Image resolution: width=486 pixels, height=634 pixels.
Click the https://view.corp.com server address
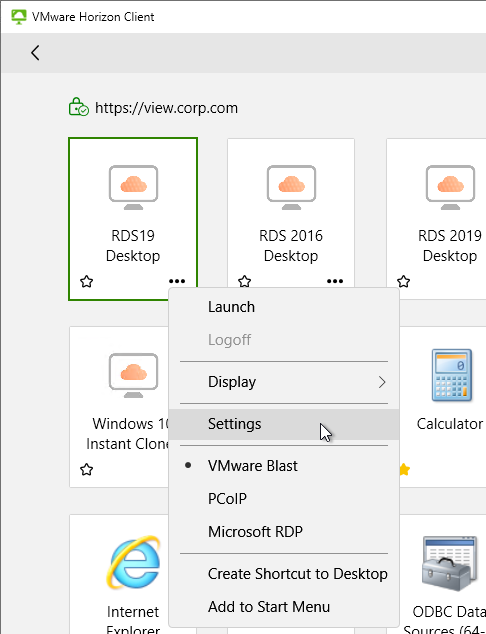166,108
